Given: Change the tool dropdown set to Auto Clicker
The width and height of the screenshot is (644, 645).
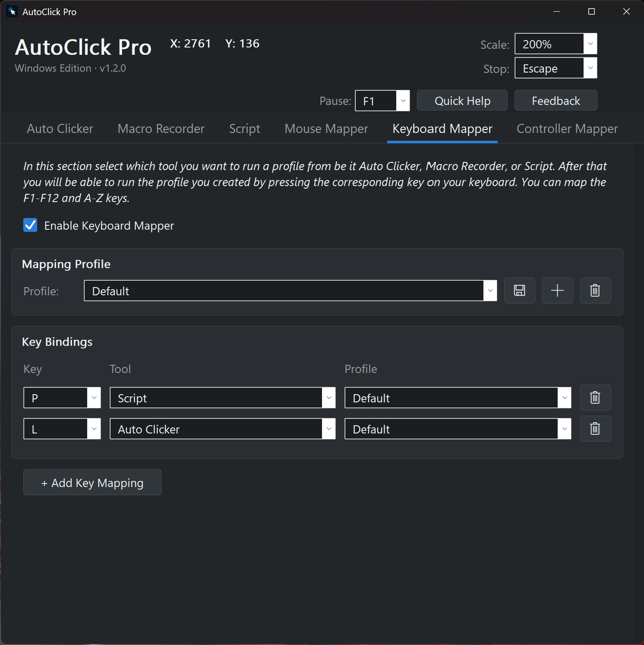Looking at the screenshot, I should pyautogui.click(x=223, y=429).
